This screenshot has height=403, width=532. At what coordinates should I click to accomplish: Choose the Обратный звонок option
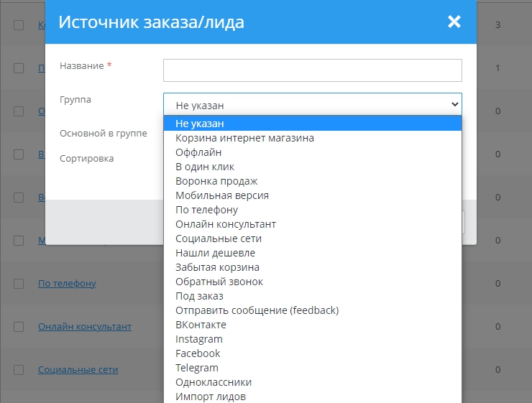pos(219,282)
